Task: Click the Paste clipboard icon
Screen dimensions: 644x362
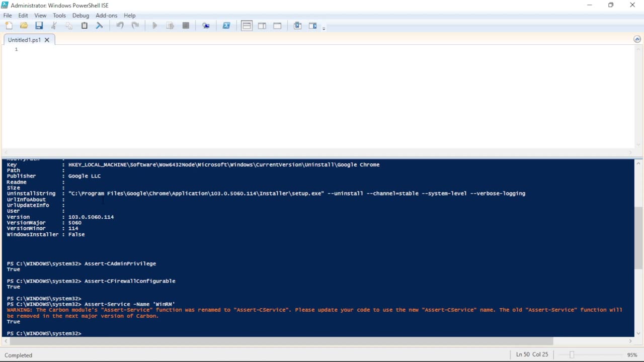Action: (85, 26)
